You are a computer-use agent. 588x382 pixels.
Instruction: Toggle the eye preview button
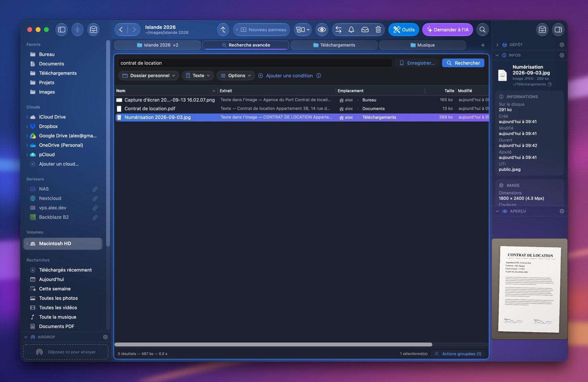point(322,30)
